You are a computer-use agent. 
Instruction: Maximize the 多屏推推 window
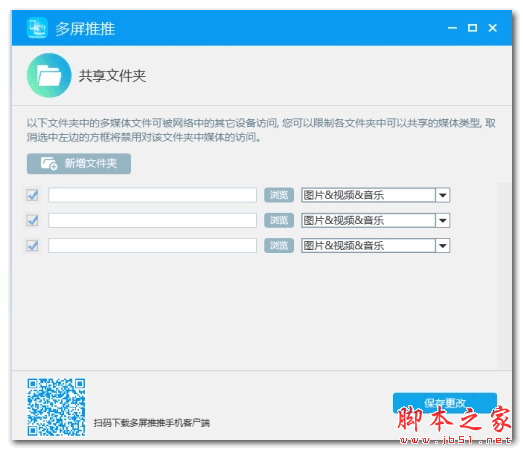[472, 28]
